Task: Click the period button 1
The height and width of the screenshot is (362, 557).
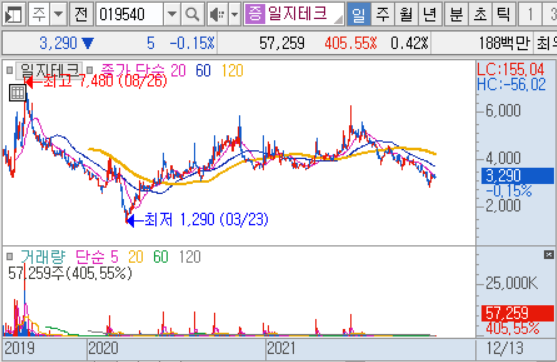Action: click(530, 15)
